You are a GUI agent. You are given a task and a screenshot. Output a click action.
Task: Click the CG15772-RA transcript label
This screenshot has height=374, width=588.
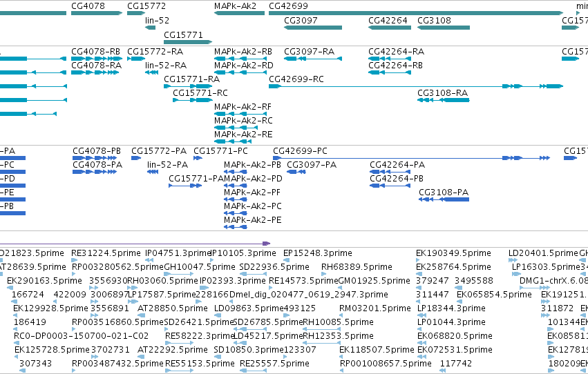click(x=155, y=51)
